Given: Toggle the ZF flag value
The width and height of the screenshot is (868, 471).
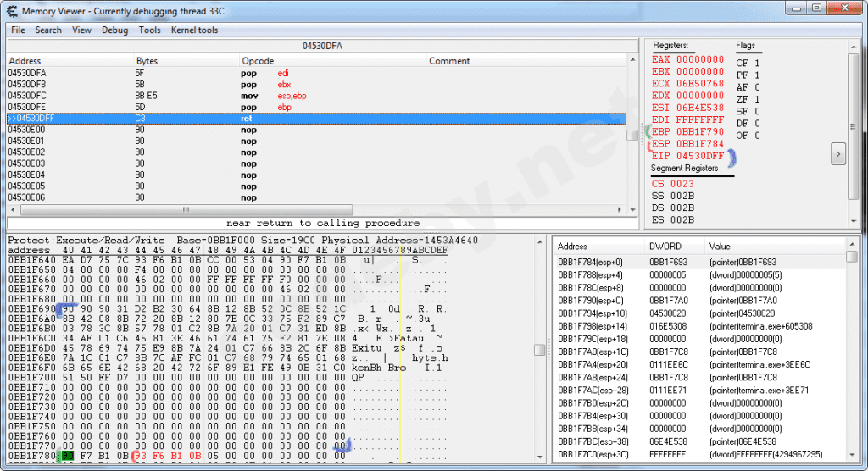Looking at the screenshot, I should tap(748, 100).
